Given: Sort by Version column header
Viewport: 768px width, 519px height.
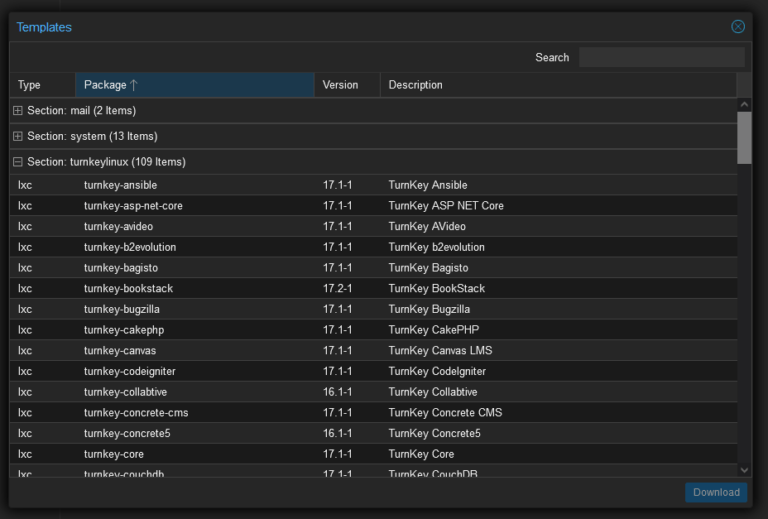Looking at the screenshot, I should pyautogui.click(x=347, y=85).
